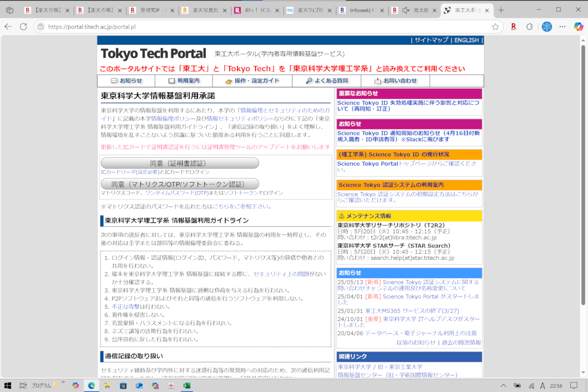Open a new browser tab
The image size is (588, 392).
pyautogui.click(x=501, y=10)
